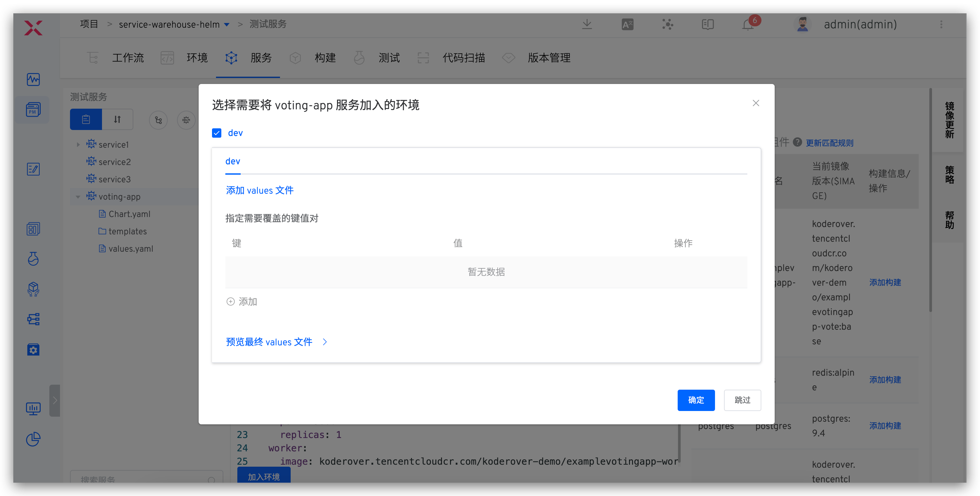The width and height of the screenshot is (980, 496).
Task: Open the documentation book icon
Action: pos(708,24)
